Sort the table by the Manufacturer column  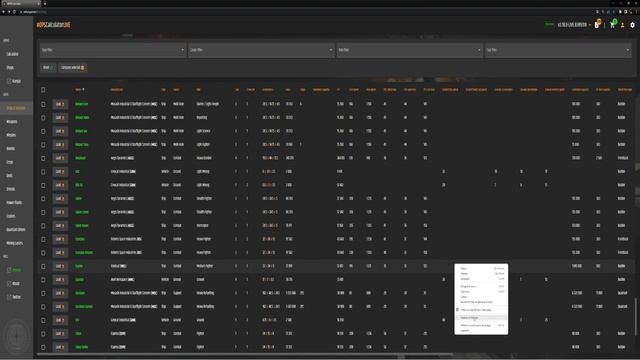tap(117, 89)
